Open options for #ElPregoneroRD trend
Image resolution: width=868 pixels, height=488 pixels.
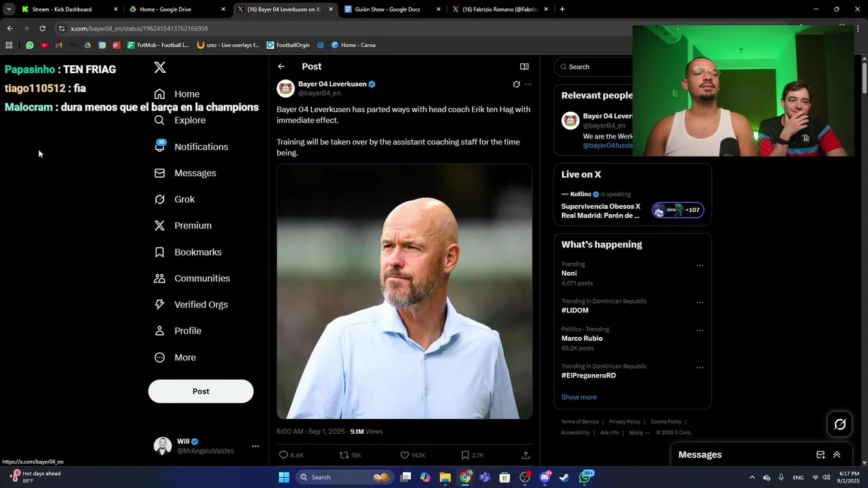click(x=700, y=367)
